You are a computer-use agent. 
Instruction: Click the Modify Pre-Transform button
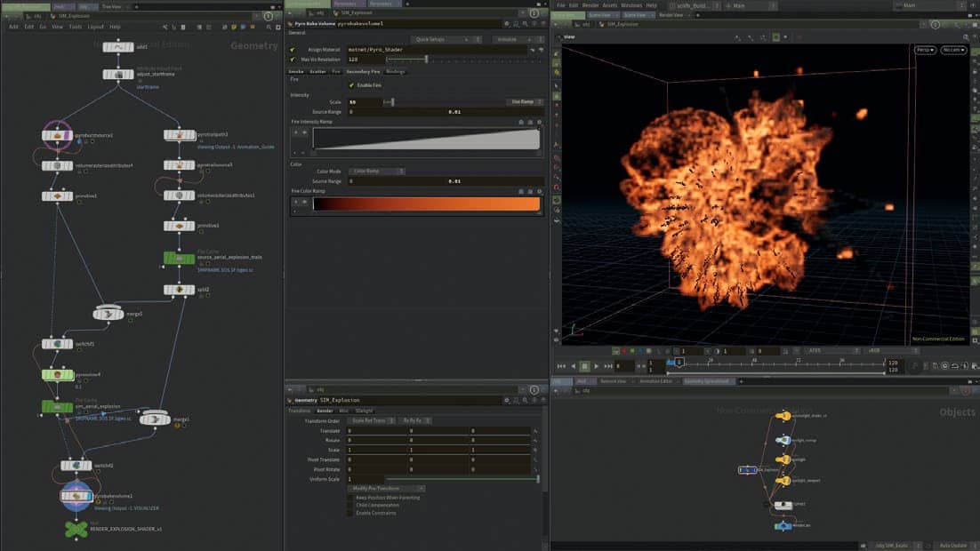tap(387, 488)
